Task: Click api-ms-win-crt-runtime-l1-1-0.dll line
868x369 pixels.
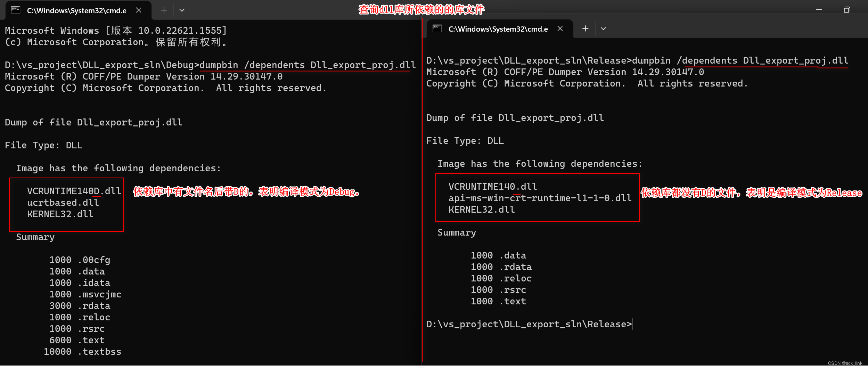Action: 540,198
